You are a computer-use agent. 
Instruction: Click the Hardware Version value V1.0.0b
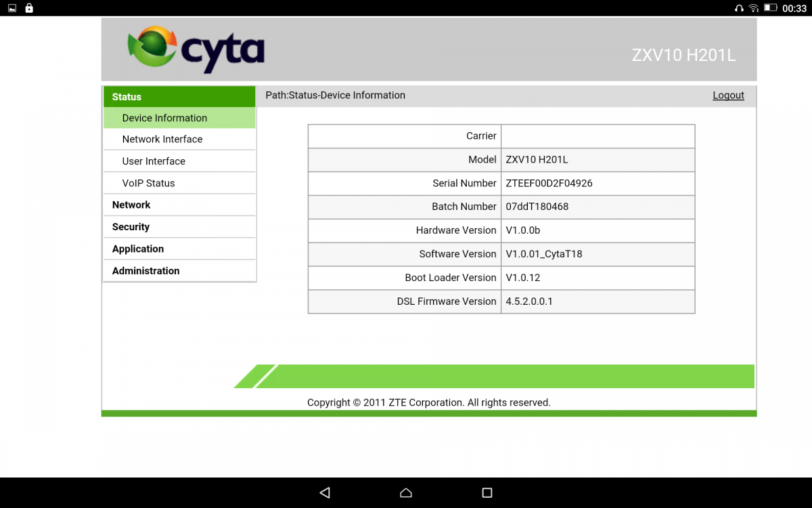522,230
